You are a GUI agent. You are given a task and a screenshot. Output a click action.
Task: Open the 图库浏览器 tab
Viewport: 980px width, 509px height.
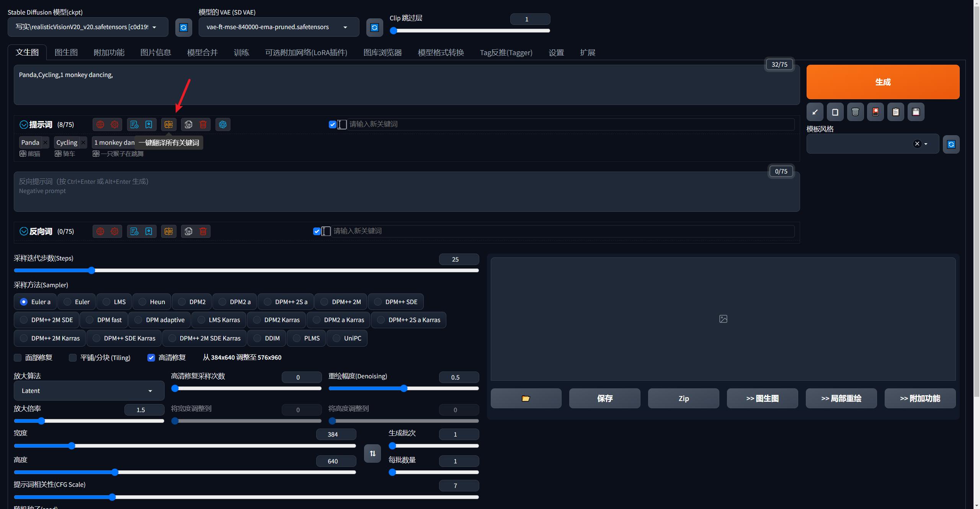[x=382, y=52]
